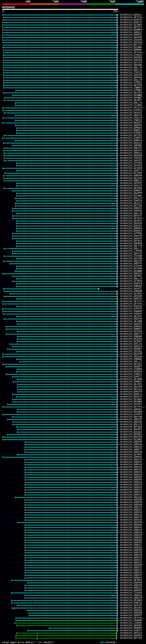Click the green ~80% identity legend segment
146x644 pixels.
point(101,4)
